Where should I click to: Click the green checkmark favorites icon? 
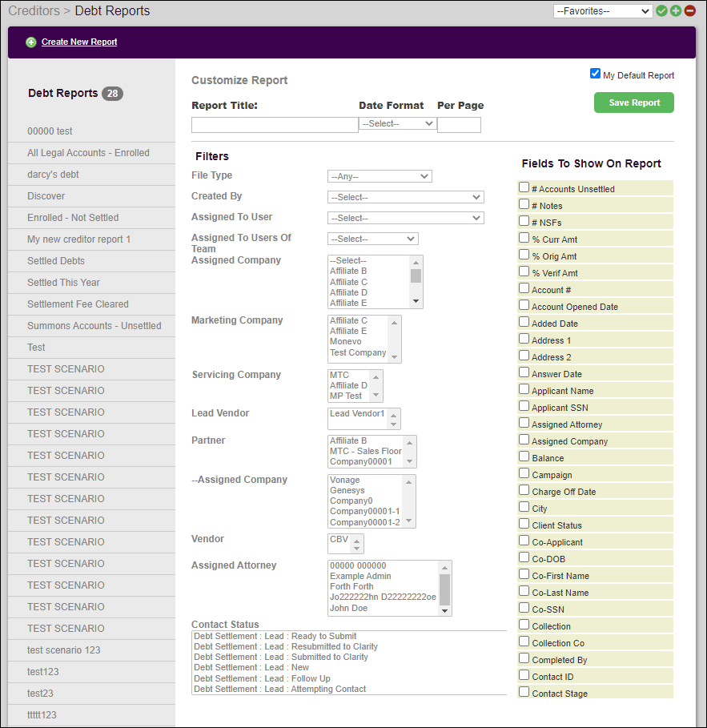coord(661,10)
